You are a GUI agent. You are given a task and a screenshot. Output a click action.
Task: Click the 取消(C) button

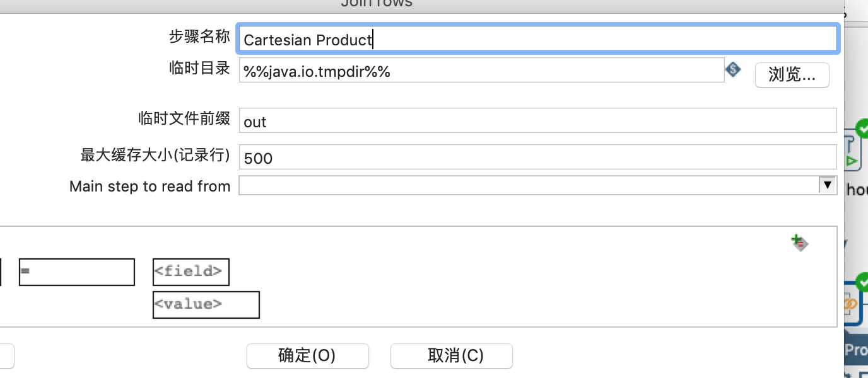click(452, 355)
